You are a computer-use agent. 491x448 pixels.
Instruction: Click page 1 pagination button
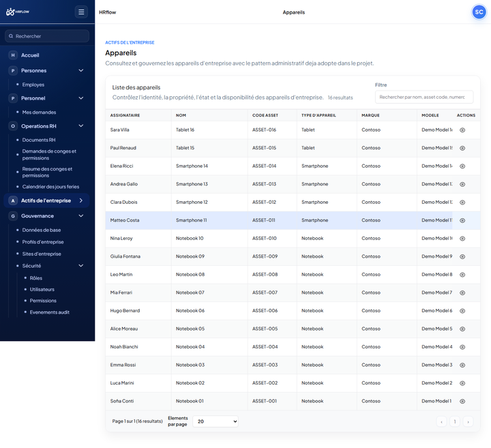coord(455,421)
